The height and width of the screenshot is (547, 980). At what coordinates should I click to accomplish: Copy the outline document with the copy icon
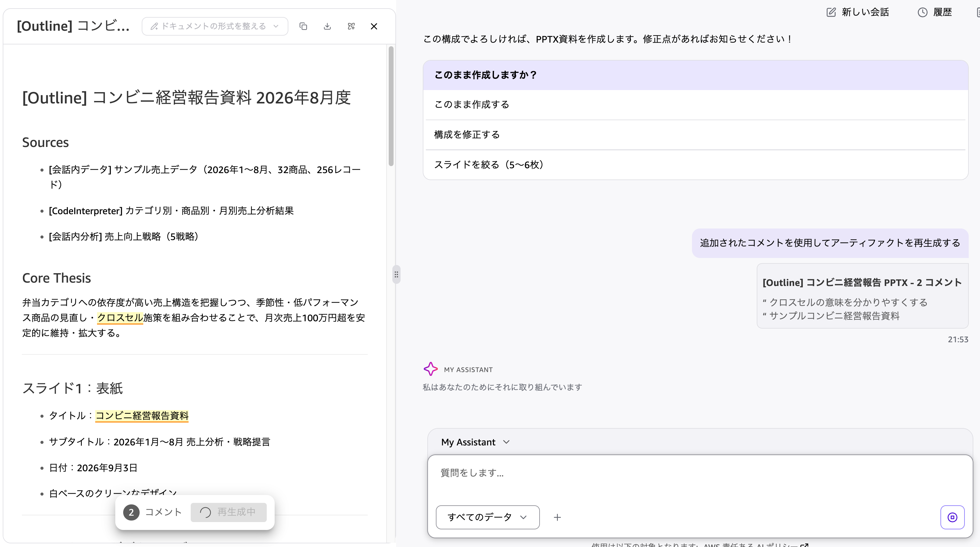303,26
